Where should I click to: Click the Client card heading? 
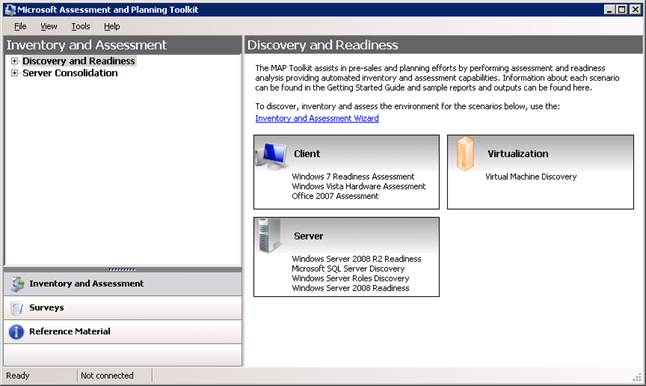click(x=307, y=154)
